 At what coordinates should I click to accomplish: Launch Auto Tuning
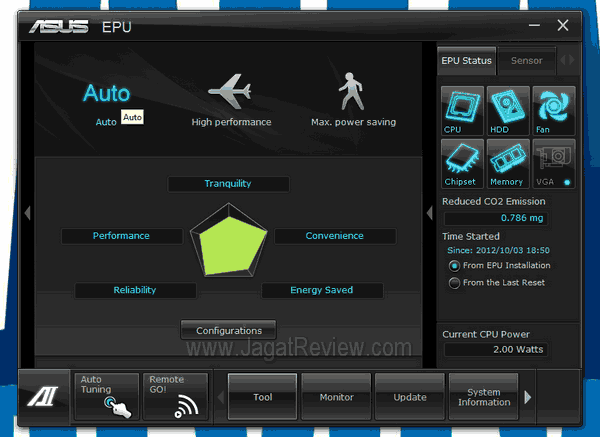pos(106,396)
